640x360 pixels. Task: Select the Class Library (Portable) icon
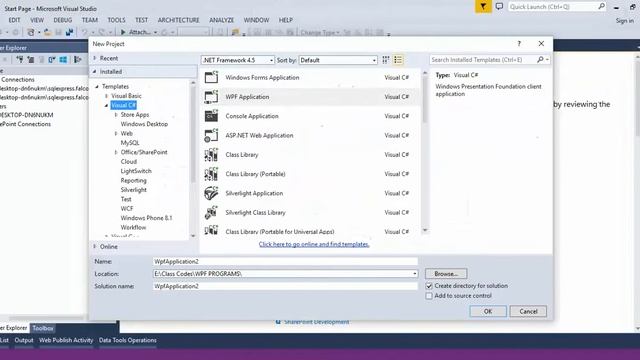click(211, 174)
